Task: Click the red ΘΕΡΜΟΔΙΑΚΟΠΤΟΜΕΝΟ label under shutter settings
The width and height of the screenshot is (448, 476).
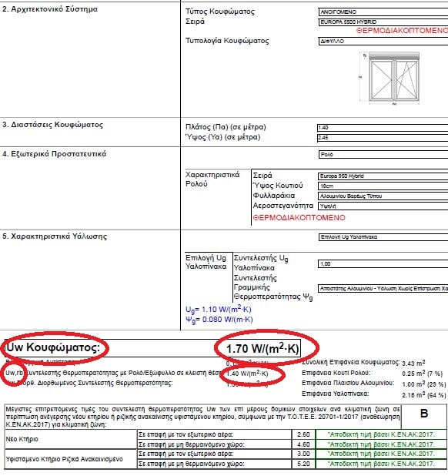Action: click(x=299, y=218)
